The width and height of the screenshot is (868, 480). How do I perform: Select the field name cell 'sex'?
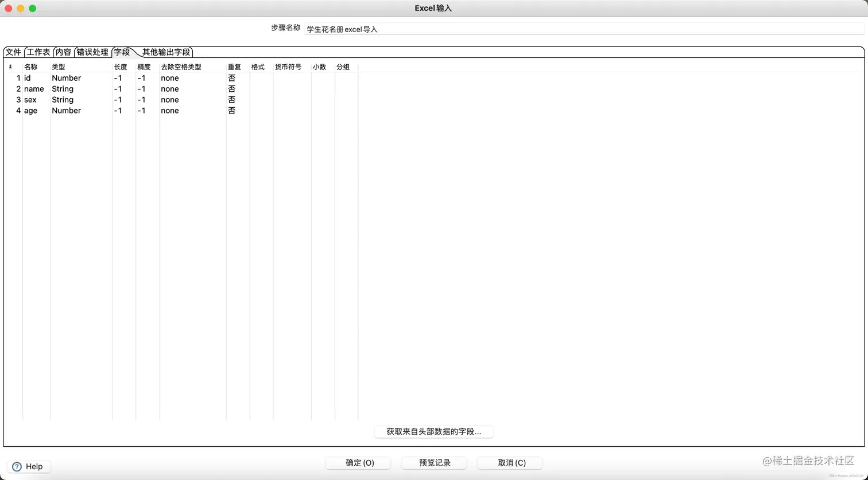[x=36, y=100]
